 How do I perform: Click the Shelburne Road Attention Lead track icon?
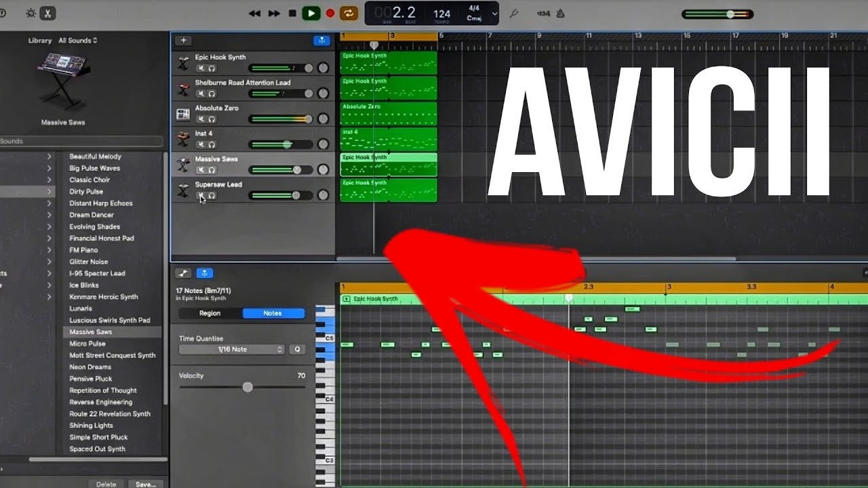pyautogui.click(x=183, y=89)
